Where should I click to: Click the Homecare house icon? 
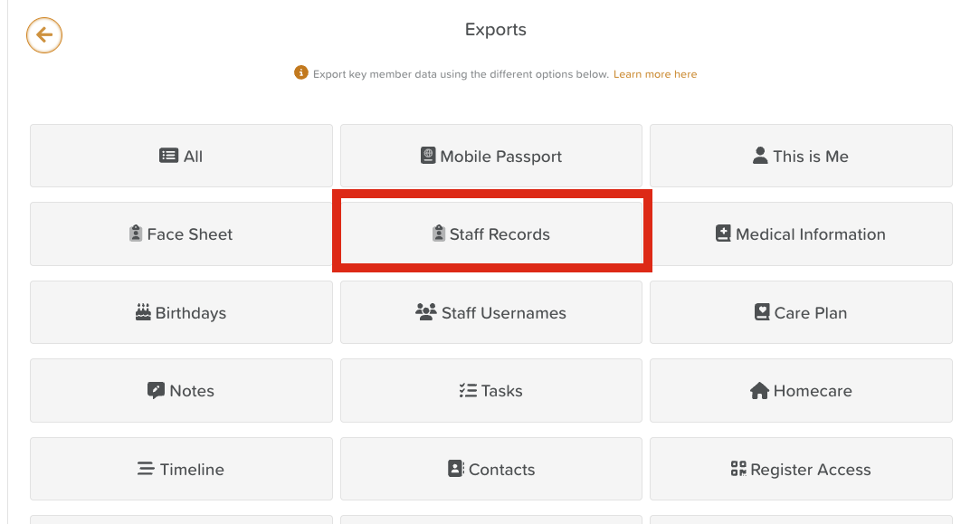759,391
